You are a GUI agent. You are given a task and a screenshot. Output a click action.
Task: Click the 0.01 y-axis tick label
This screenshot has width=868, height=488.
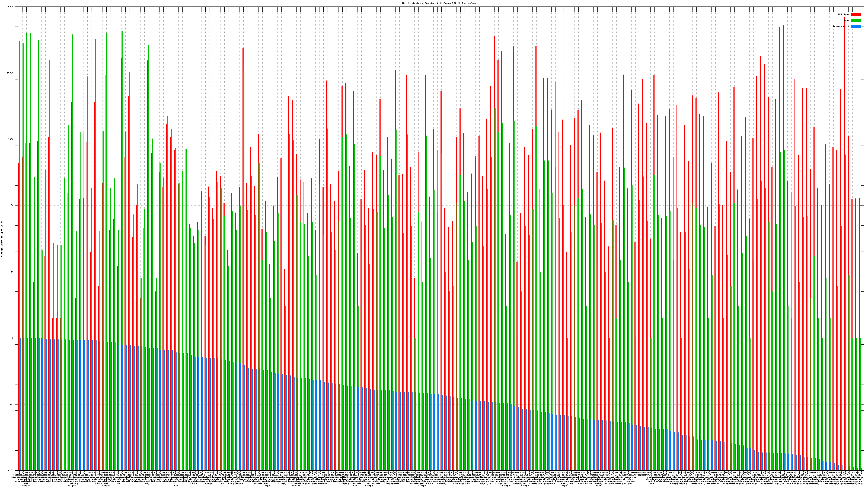[11, 470]
